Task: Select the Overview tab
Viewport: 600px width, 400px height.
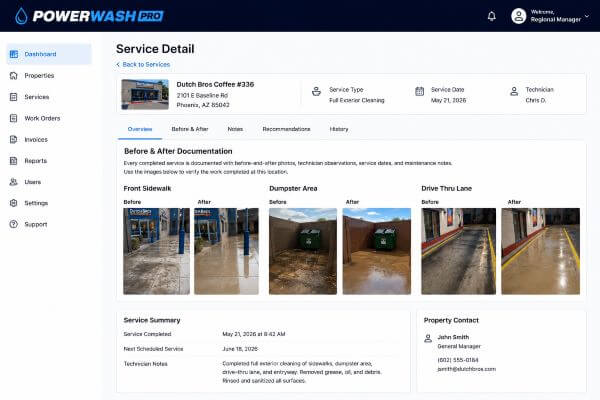Action: [x=140, y=129]
